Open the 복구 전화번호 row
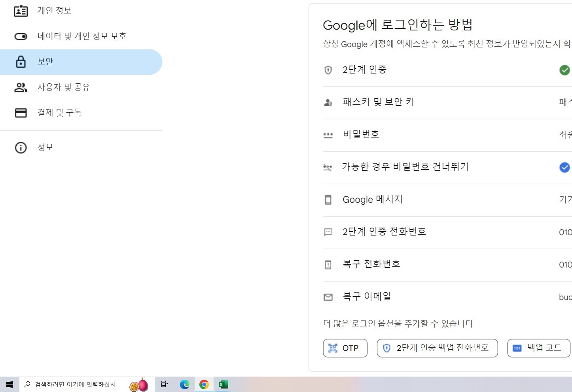 (447, 265)
